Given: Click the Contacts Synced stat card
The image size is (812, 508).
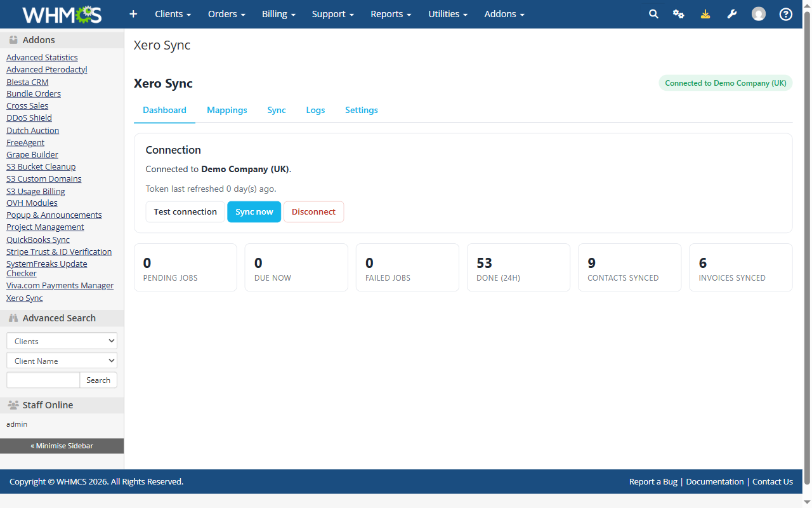Looking at the screenshot, I should [630, 267].
